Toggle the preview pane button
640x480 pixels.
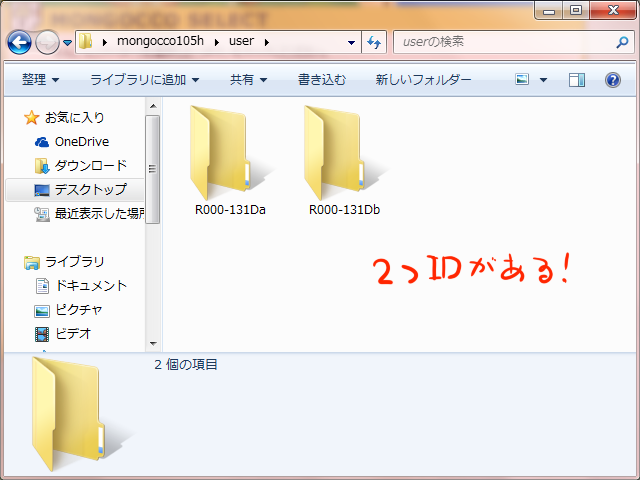(x=576, y=79)
